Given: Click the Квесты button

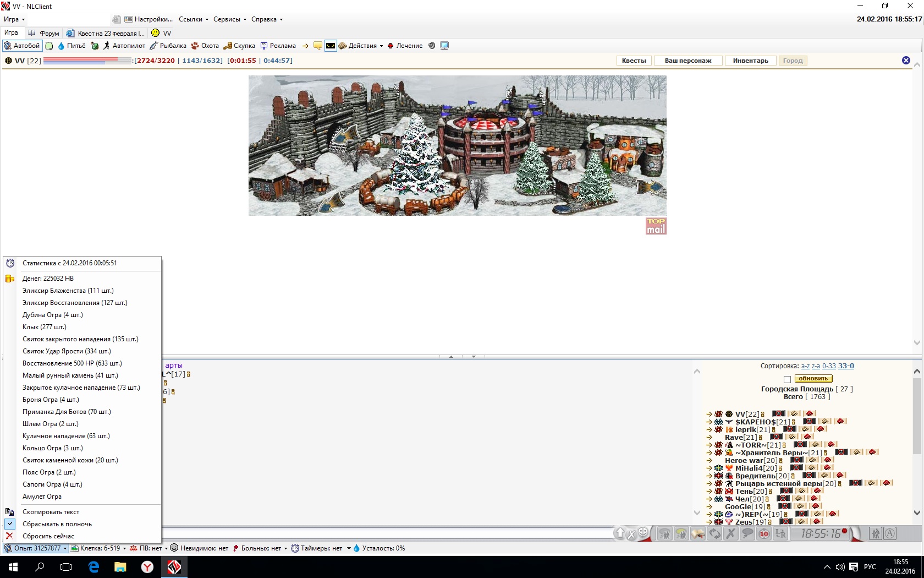Looking at the screenshot, I should pyautogui.click(x=634, y=61).
